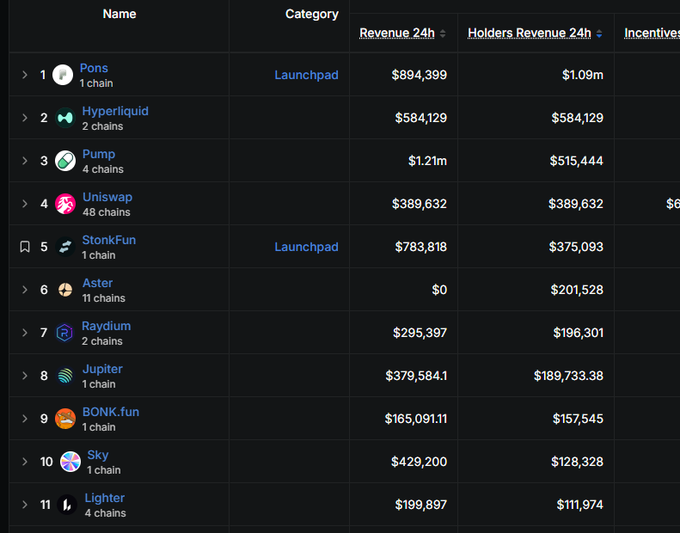The height and width of the screenshot is (533, 680).
Task: Expand the Hyperliquid row
Action: point(25,118)
